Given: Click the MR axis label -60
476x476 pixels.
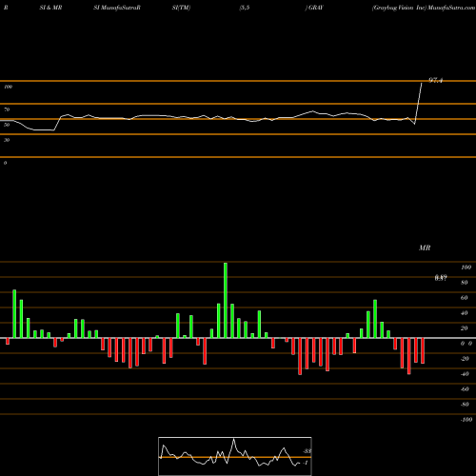Looking at the screenshot, I should coord(465,389).
